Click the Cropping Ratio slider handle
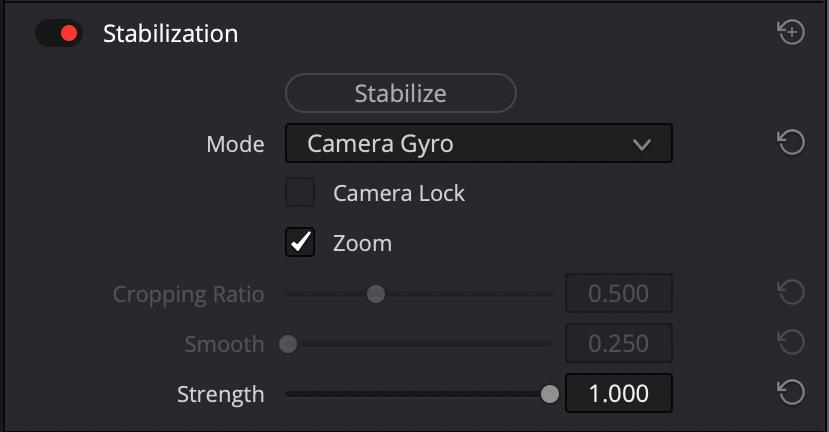829x432 pixels. point(376,294)
